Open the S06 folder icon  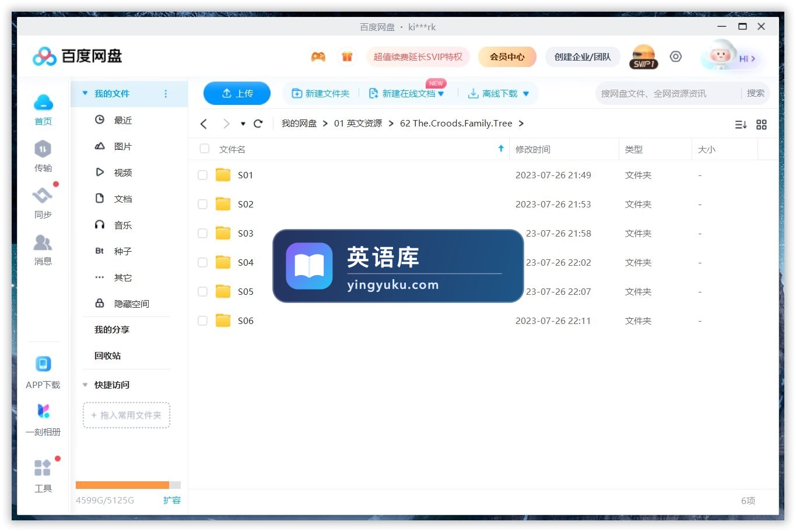click(223, 320)
